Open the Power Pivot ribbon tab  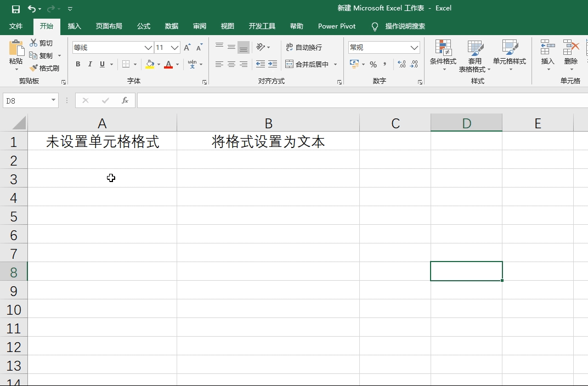pos(336,26)
